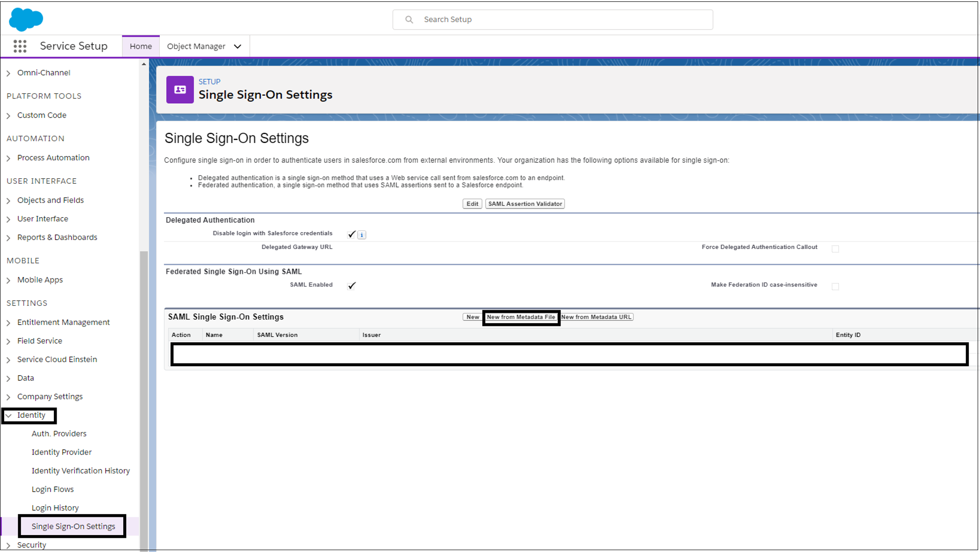Viewport: 980px width, 552px height.
Task: Click the SAML Assertion Validator button
Action: (x=525, y=203)
